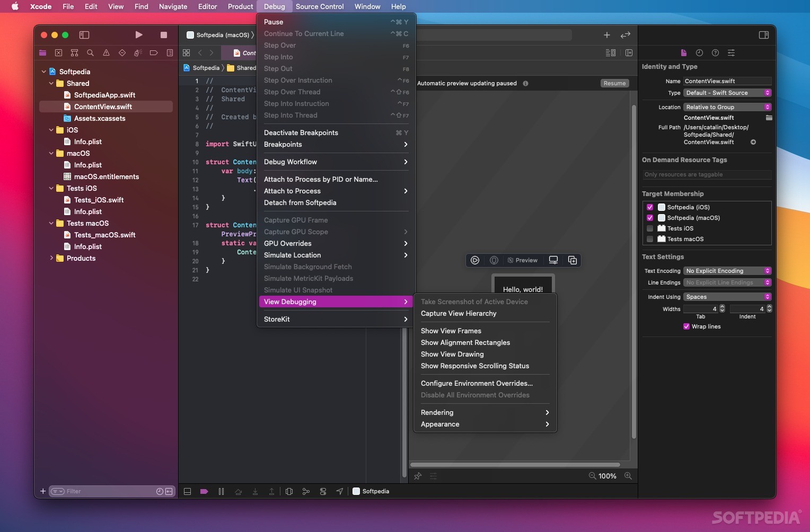Toggle the Inspectors panel icon
The width and height of the screenshot is (810, 532).
pyautogui.click(x=764, y=35)
